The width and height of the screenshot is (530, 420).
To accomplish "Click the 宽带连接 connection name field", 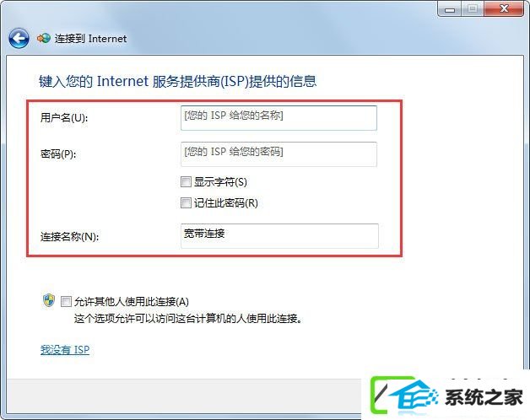I will click(279, 236).
